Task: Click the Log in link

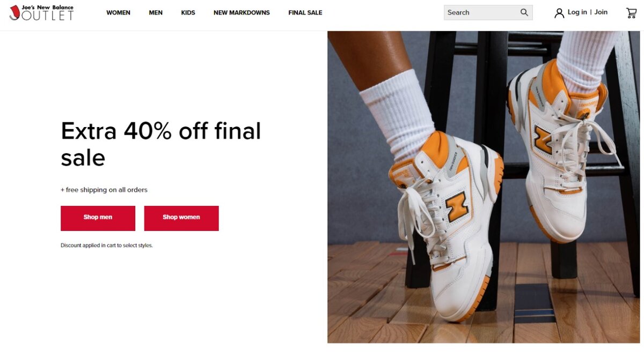Action: click(577, 12)
